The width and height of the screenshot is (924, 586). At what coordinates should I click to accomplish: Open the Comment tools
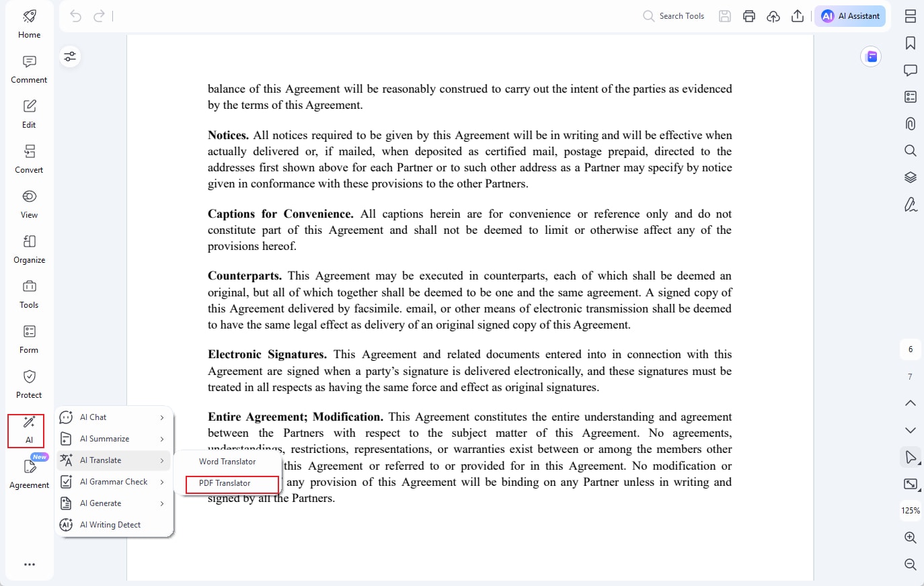(29, 69)
